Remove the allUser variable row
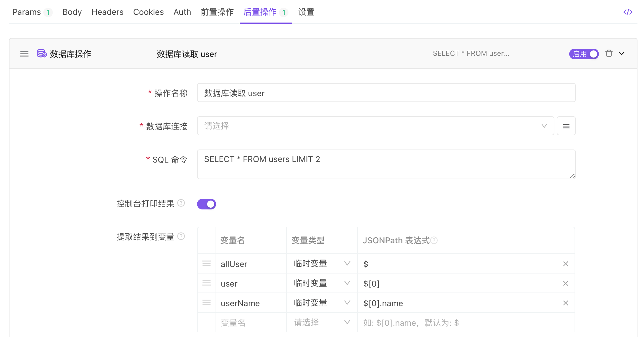This screenshot has height=337, width=644. pos(565,264)
